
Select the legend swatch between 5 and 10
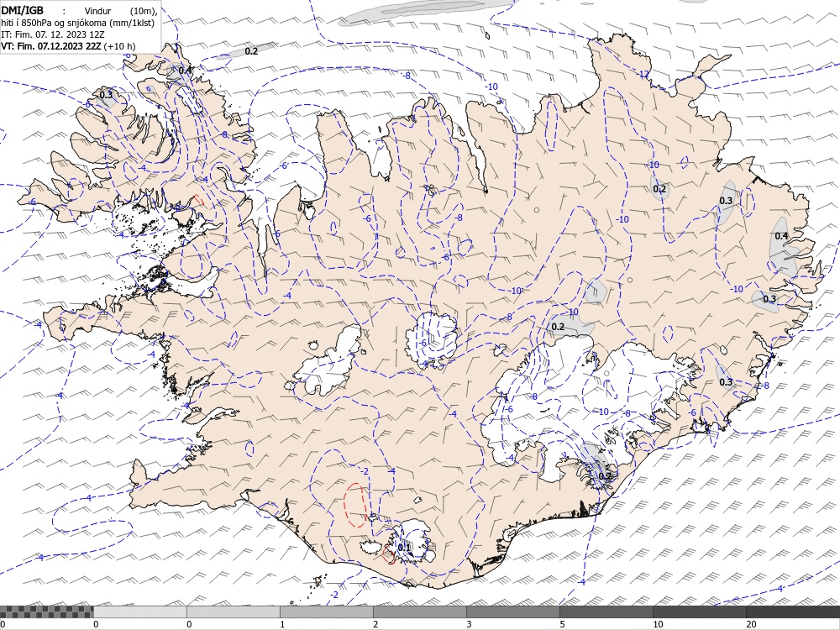click(x=606, y=612)
